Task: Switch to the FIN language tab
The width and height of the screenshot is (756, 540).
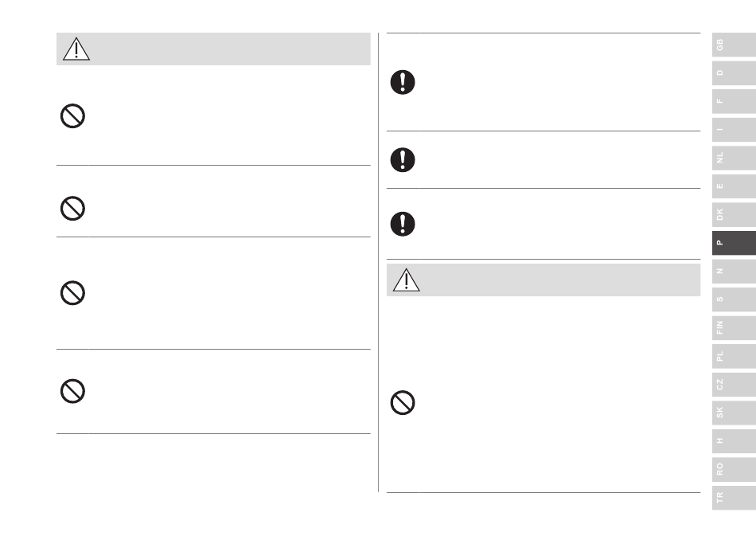Action: 734,327
